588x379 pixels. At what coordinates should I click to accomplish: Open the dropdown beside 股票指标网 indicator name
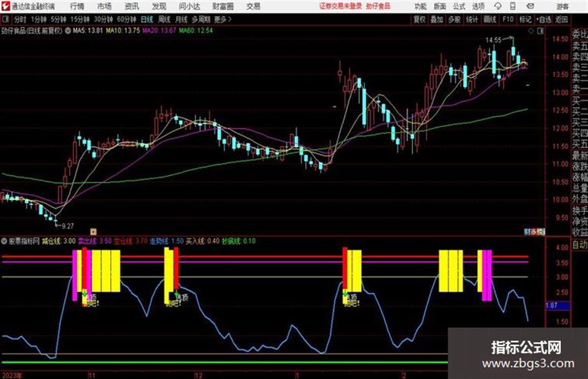point(4,241)
